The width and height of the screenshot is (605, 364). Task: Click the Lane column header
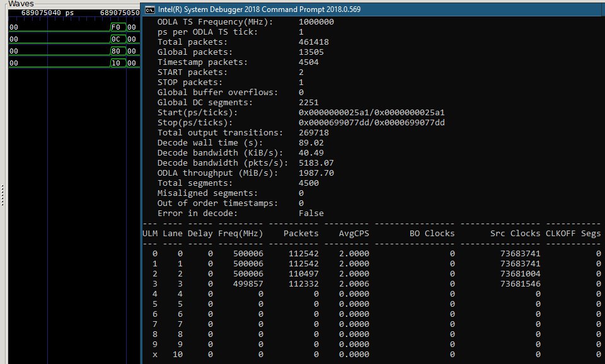tap(173, 234)
